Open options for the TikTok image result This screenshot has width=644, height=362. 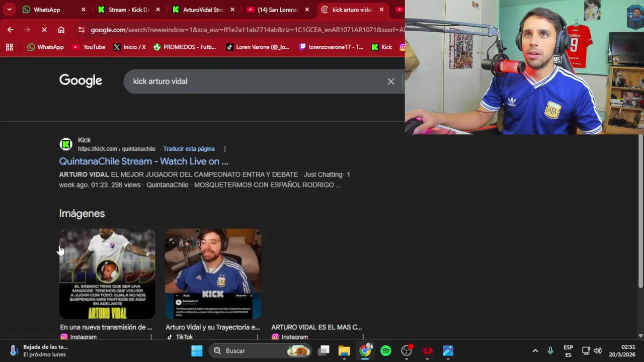257,337
